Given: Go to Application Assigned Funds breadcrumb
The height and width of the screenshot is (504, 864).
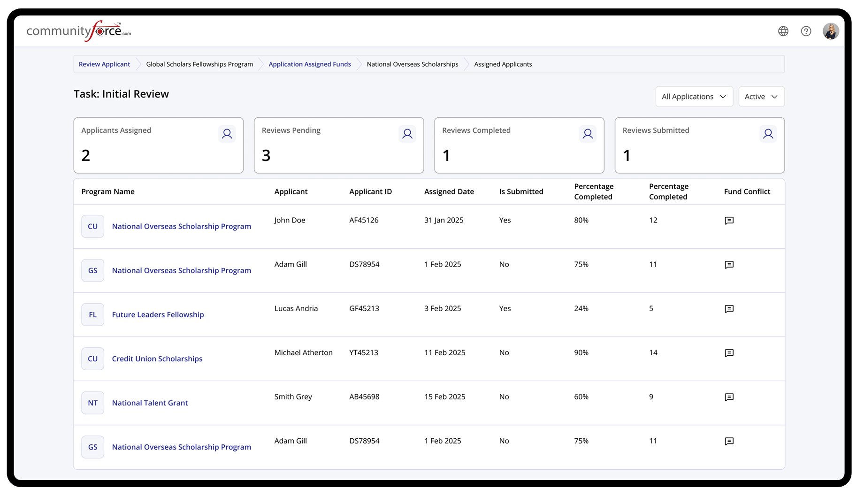Looking at the screenshot, I should coord(309,64).
